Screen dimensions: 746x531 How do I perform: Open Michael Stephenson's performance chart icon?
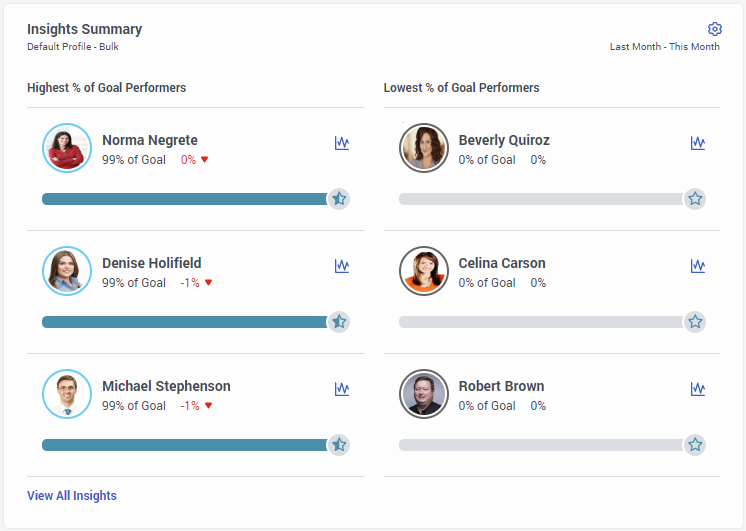(x=342, y=389)
